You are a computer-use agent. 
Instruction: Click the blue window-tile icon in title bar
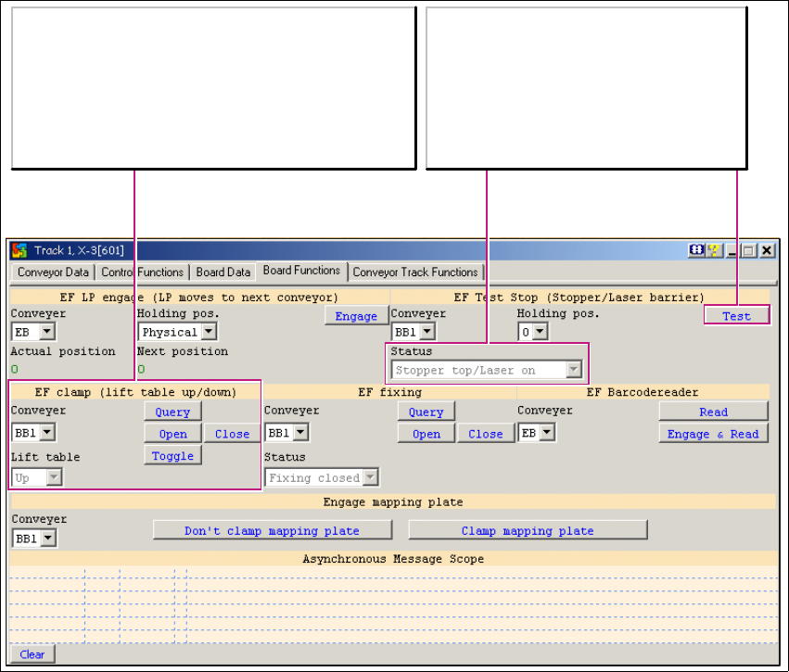coord(696,250)
